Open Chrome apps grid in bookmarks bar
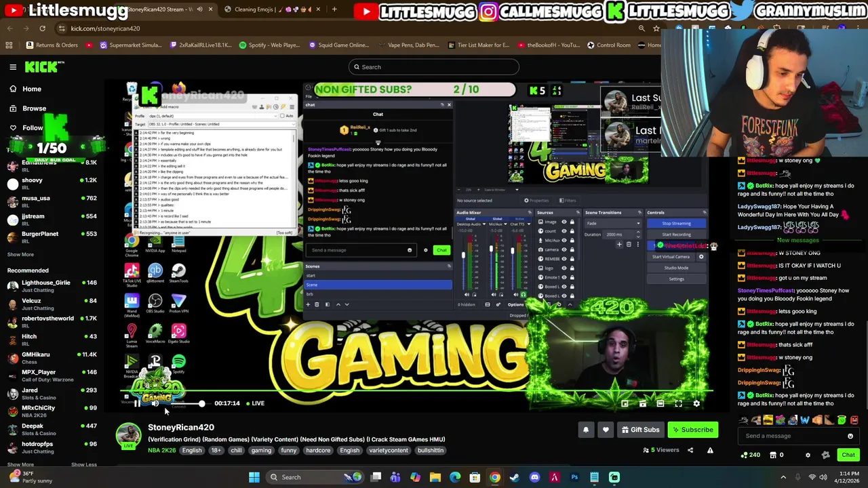 9,45
